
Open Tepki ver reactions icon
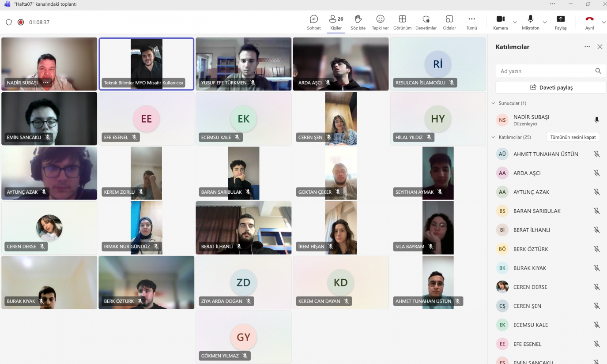pos(380,19)
